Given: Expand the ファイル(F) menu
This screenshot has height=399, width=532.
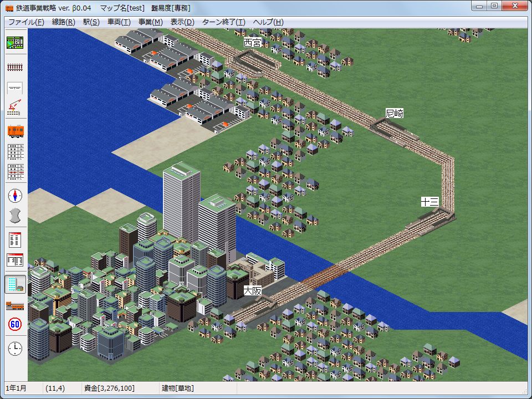Looking at the screenshot, I should 25,22.
